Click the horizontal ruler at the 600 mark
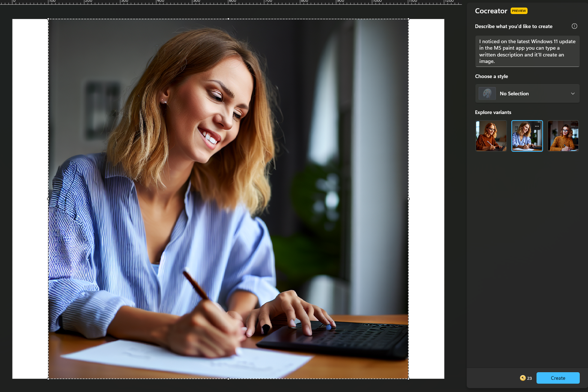The width and height of the screenshot is (588, 392). pos(229,2)
